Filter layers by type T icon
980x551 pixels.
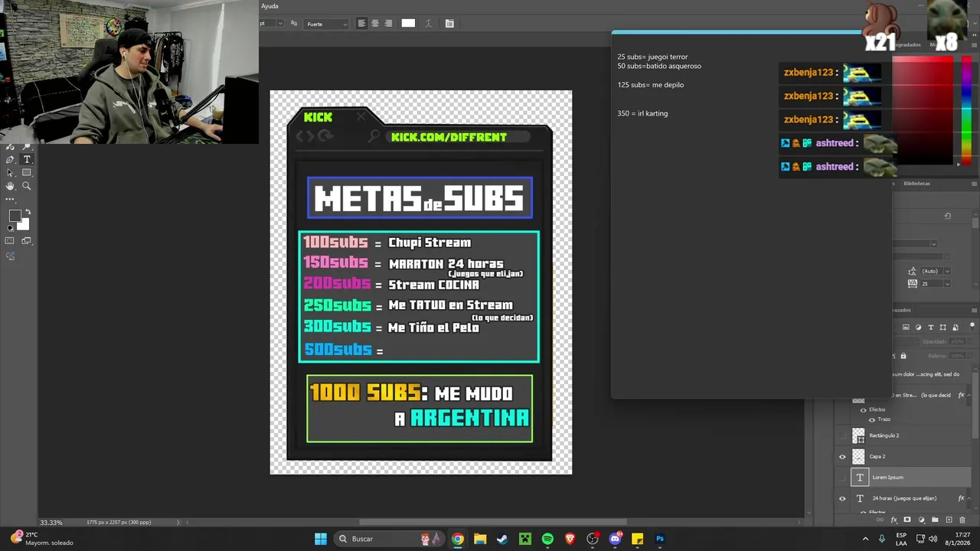tap(931, 328)
